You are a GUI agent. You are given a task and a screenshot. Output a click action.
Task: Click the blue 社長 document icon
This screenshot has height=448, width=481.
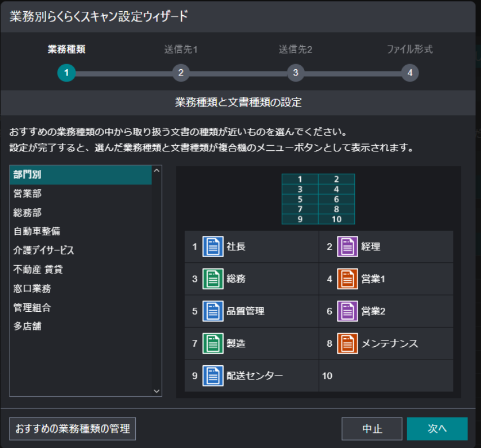click(x=213, y=247)
